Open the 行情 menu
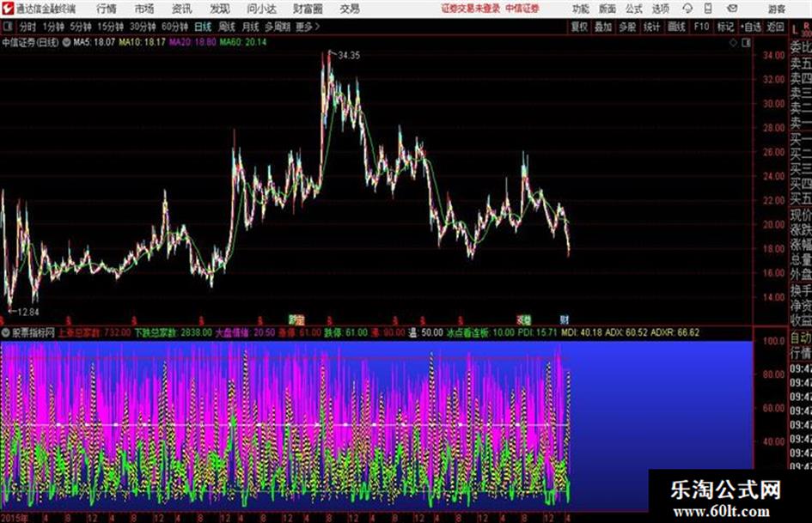Image resolution: width=812 pixels, height=523 pixels. click(107, 9)
